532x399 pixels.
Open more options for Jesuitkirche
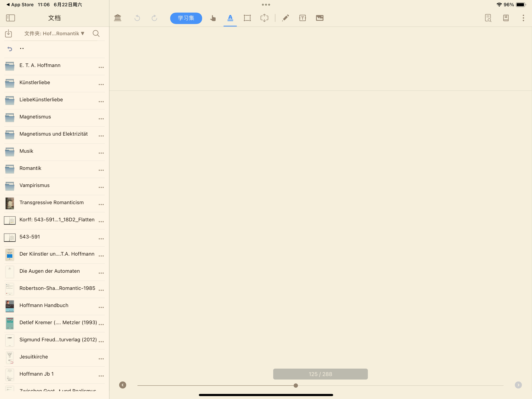[x=101, y=359]
